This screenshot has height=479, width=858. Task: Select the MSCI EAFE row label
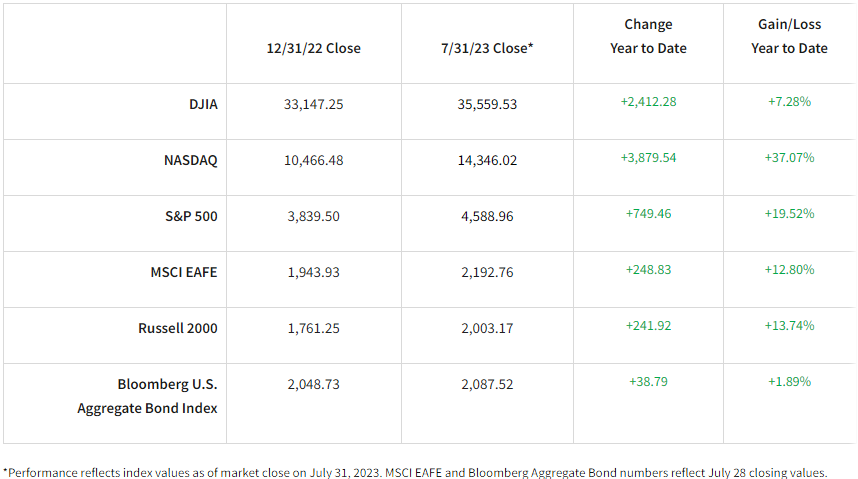tap(182, 272)
